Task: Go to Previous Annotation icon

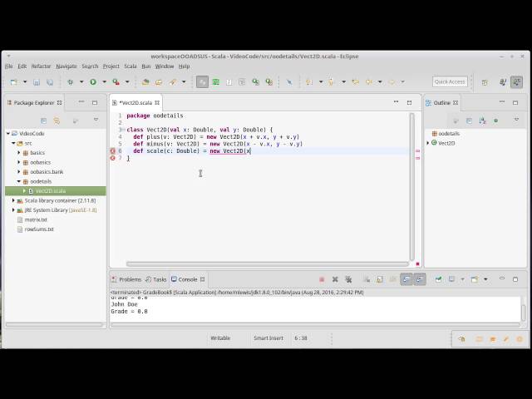Action: click(x=332, y=81)
